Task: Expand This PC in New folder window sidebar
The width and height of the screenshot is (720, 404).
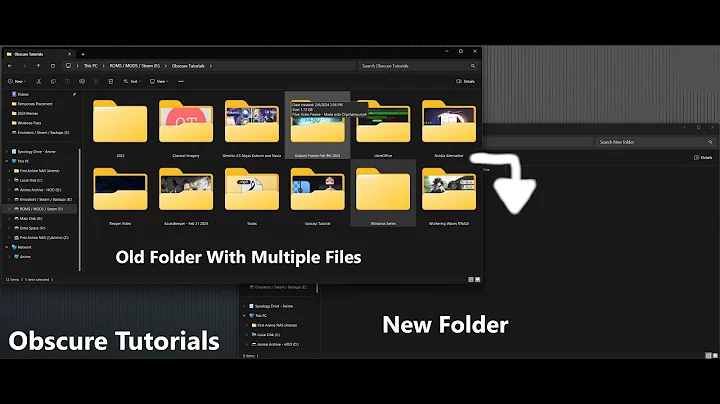Action: 244,315
